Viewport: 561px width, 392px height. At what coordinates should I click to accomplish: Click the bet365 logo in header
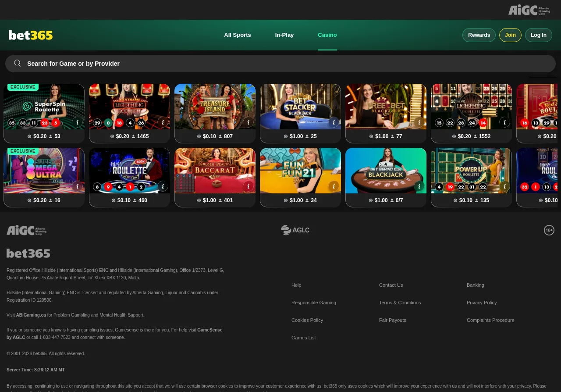31,35
